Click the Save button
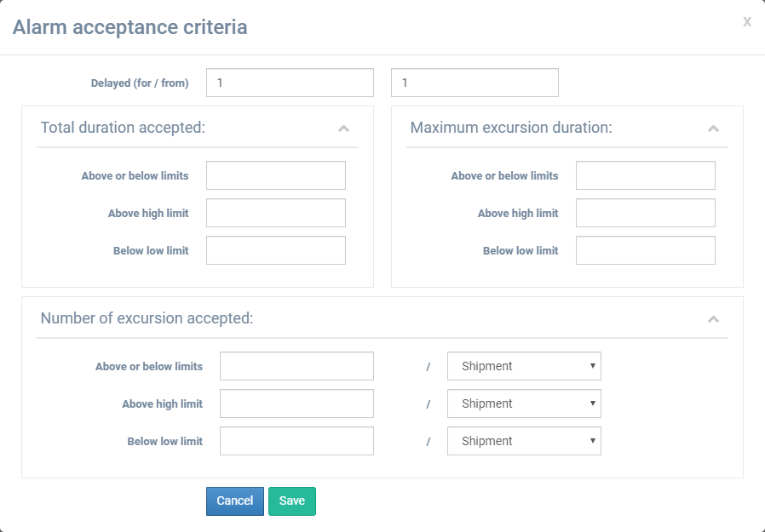The height and width of the screenshot is (532, 765). 291,501
